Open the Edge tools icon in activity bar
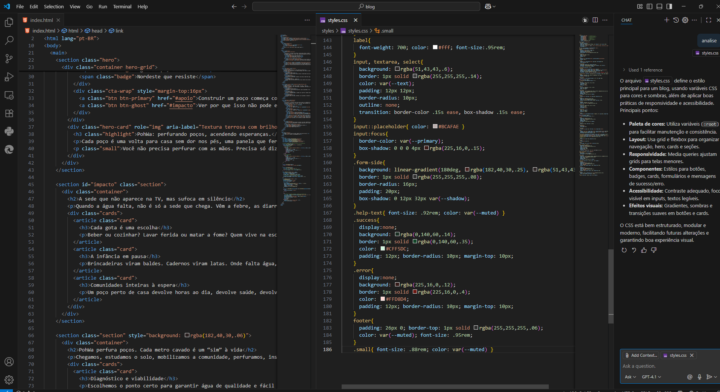The width and height of the screenshot is (720, 392). pos(9,150)
